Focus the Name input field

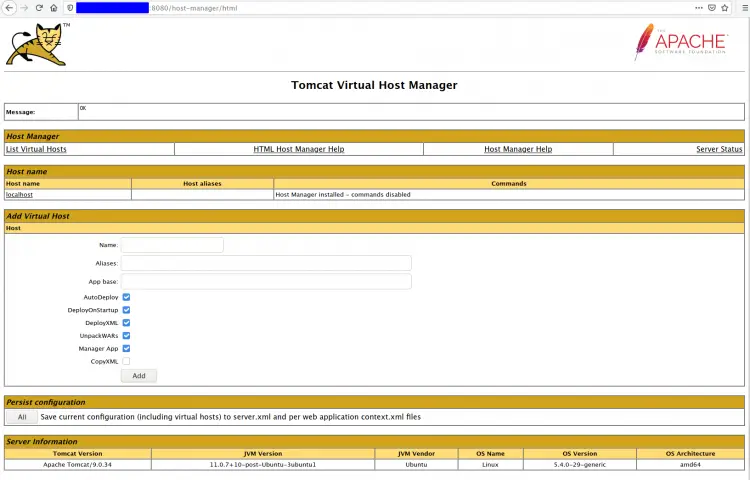pos(172,245)
